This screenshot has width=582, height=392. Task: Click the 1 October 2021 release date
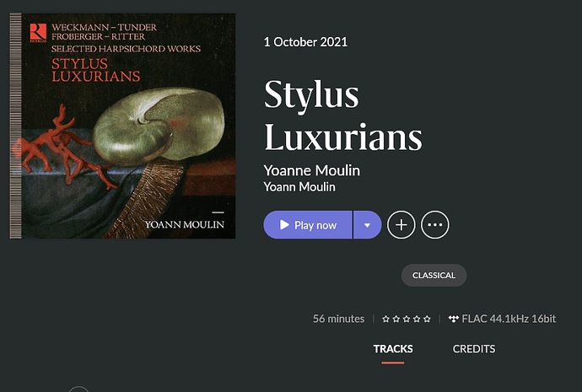click(x=305, y=42)
